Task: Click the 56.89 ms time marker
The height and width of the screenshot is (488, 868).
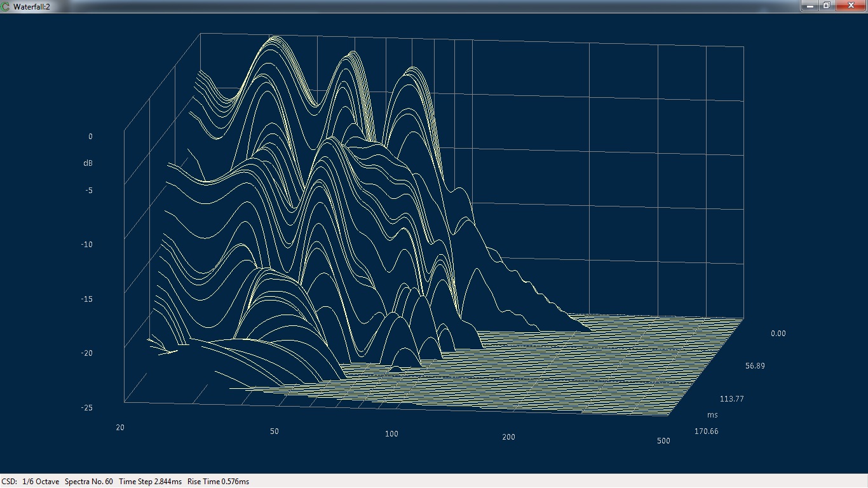Action: click(756, 366)
